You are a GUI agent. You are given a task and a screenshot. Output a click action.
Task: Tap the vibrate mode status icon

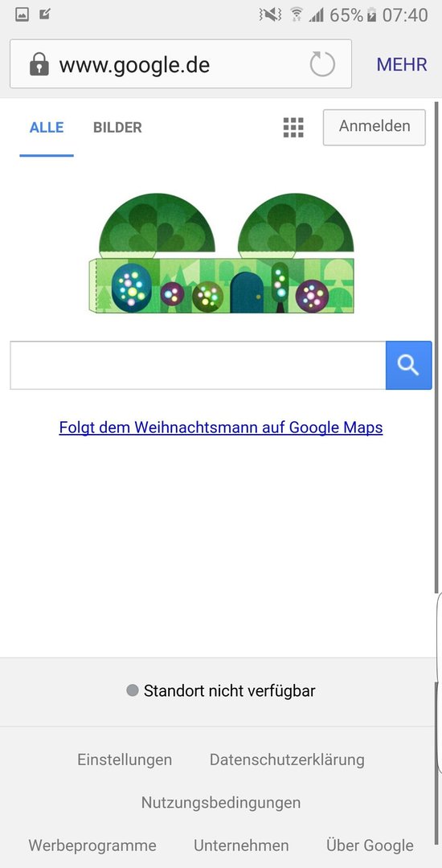click(271, 15)
